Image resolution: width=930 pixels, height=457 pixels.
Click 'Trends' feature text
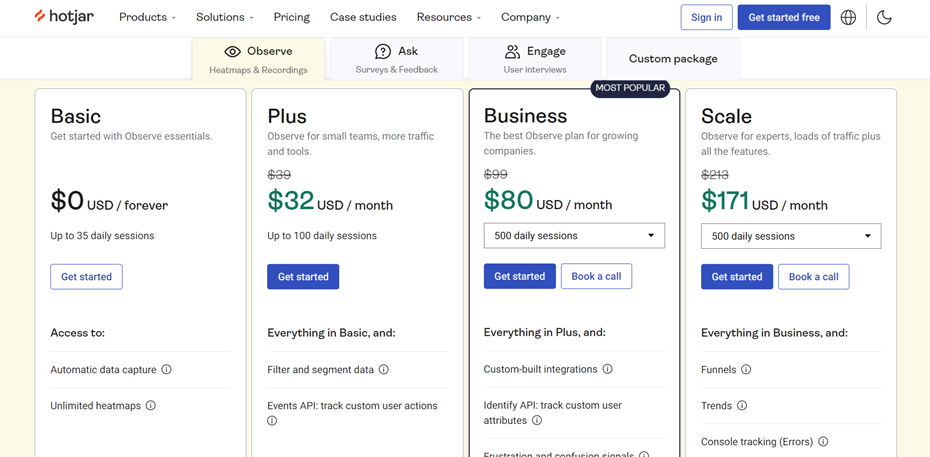716,406
